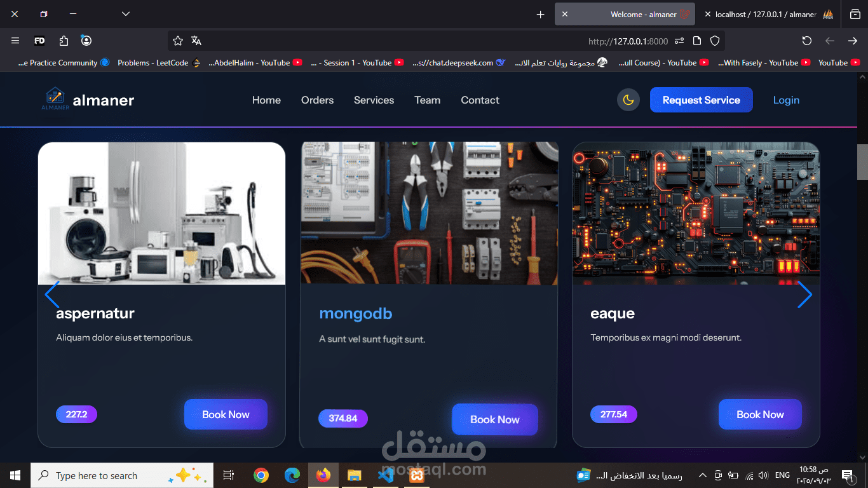Click the 227.2 price badge

point(76,414)
